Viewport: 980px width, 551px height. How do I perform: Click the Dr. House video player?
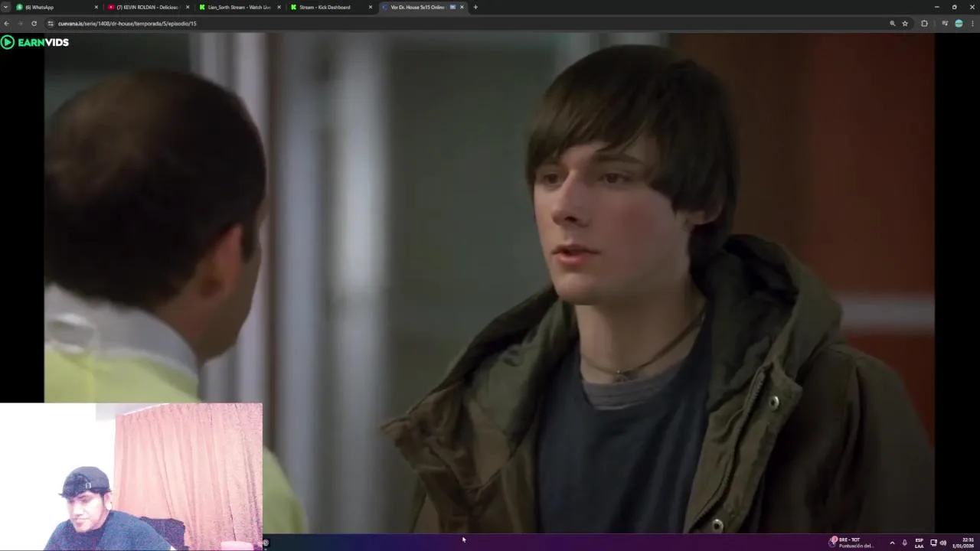tap(489, 283)
